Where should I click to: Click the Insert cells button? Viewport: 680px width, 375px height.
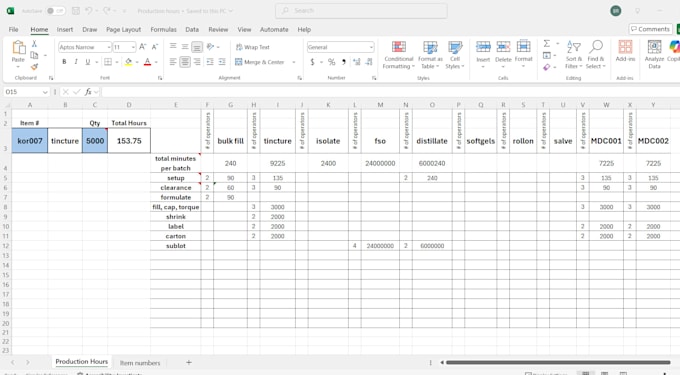[x=483, y=55]
